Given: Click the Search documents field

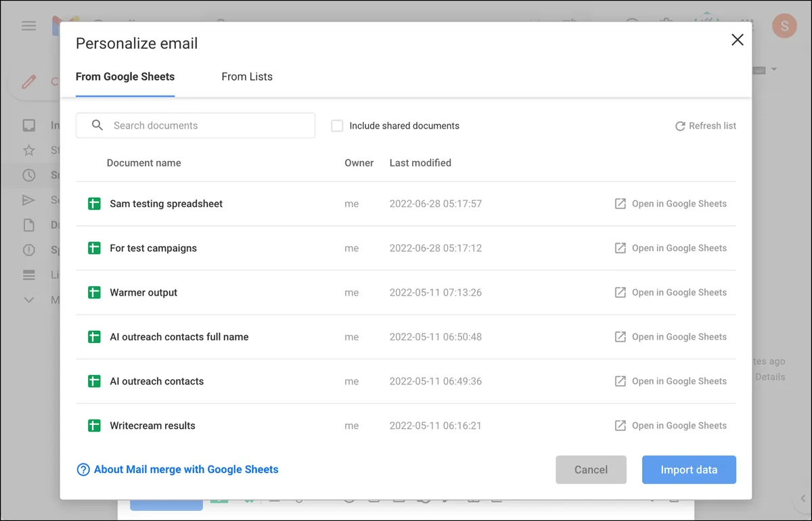Looking at the screenshot, I should (x=195, y=125).
